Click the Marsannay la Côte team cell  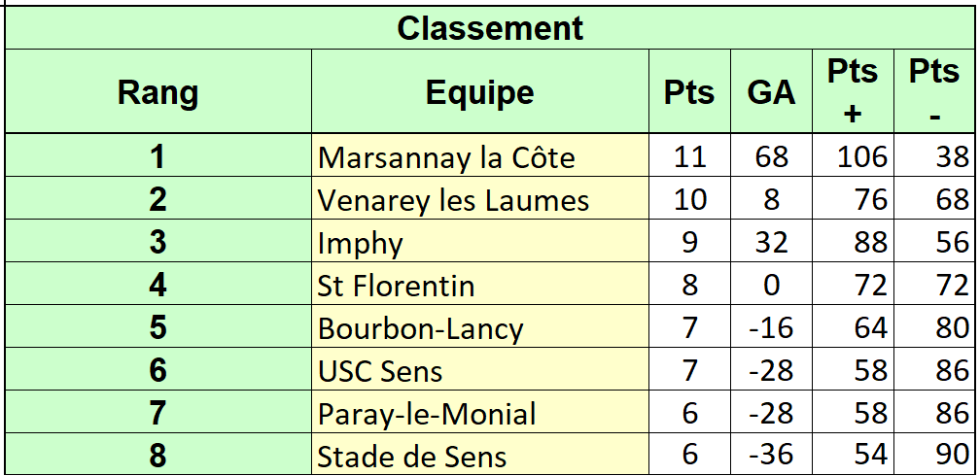coord(480,155)
